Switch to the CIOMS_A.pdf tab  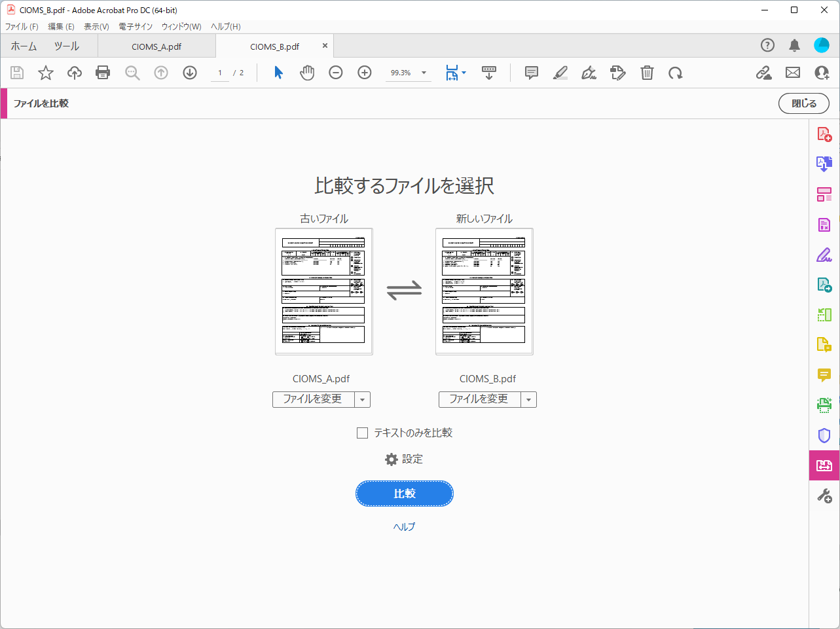coord(156,46)
